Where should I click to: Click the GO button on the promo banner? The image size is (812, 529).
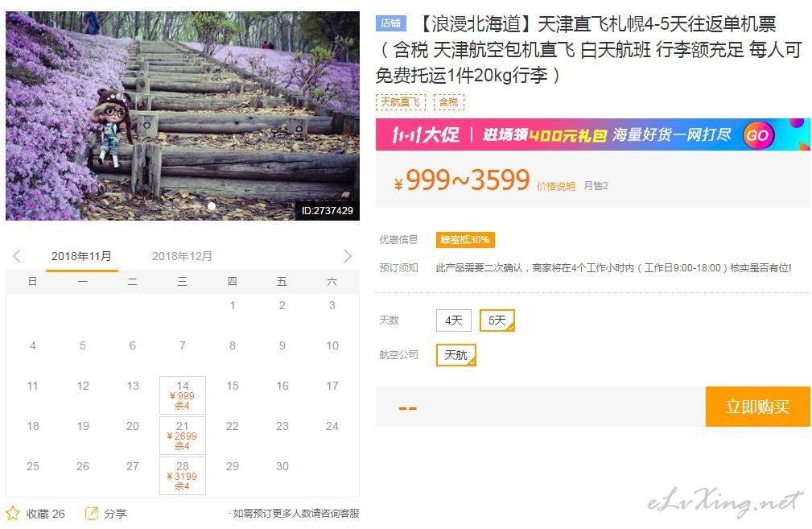pyautogui.click(x=757, y=135)
